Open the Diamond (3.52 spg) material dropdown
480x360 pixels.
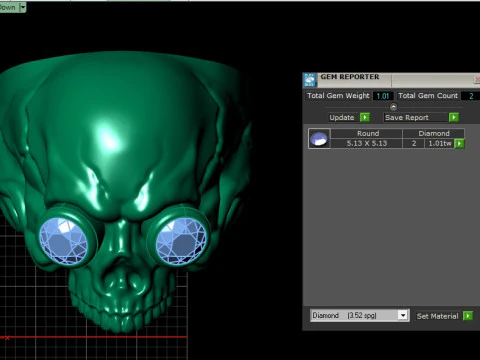click(403, 315)
